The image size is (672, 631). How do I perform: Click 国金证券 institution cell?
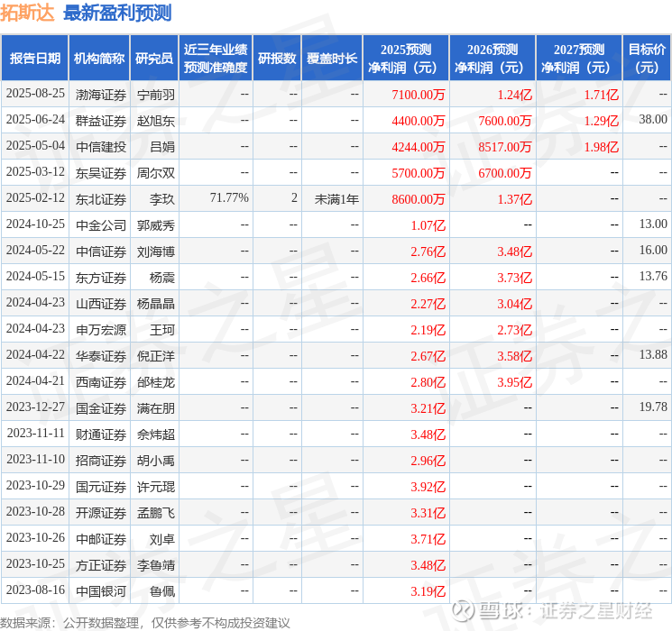click(101, 408)
